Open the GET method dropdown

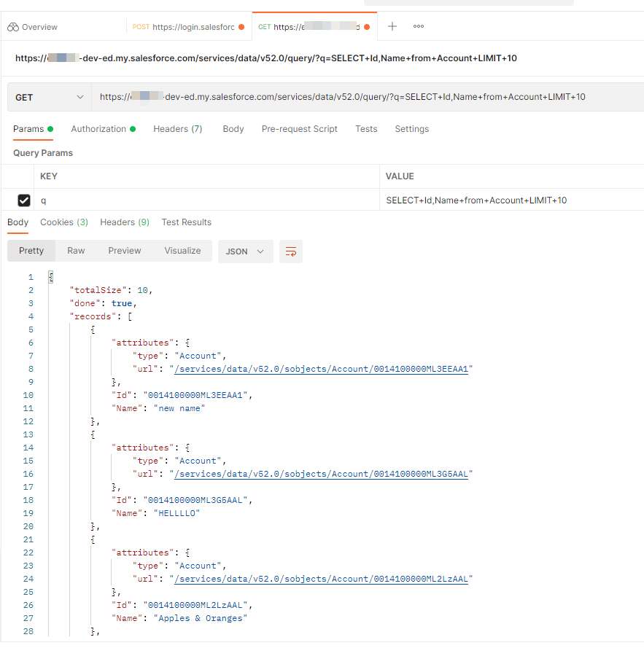(x=49, y=98)
